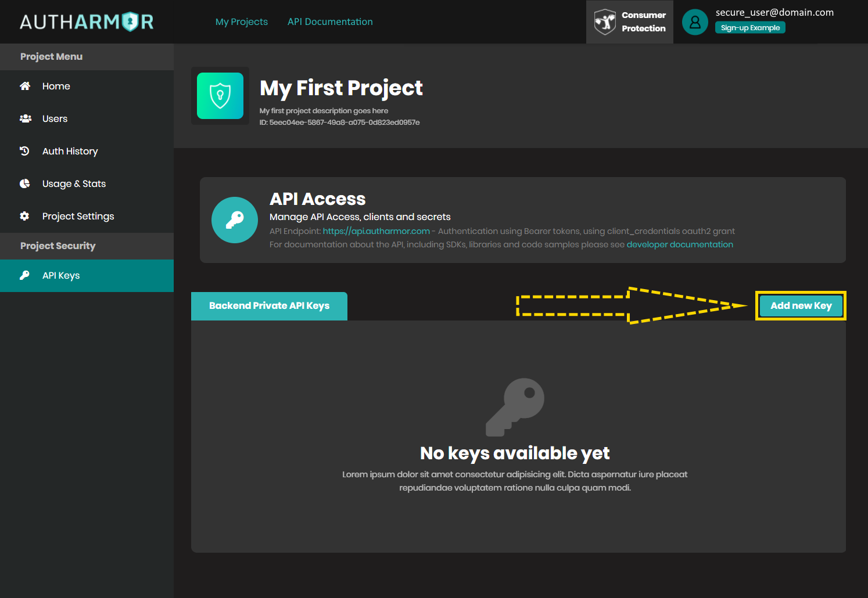
Task: Click the green project shield thumbnail
Action: (x=220, y=96)
